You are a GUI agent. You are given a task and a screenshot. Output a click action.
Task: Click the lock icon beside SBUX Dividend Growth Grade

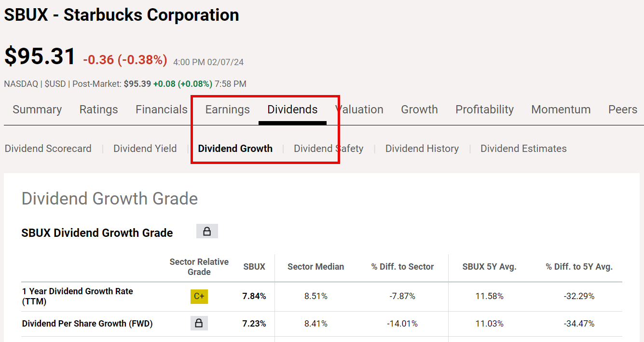pos(207,232)
